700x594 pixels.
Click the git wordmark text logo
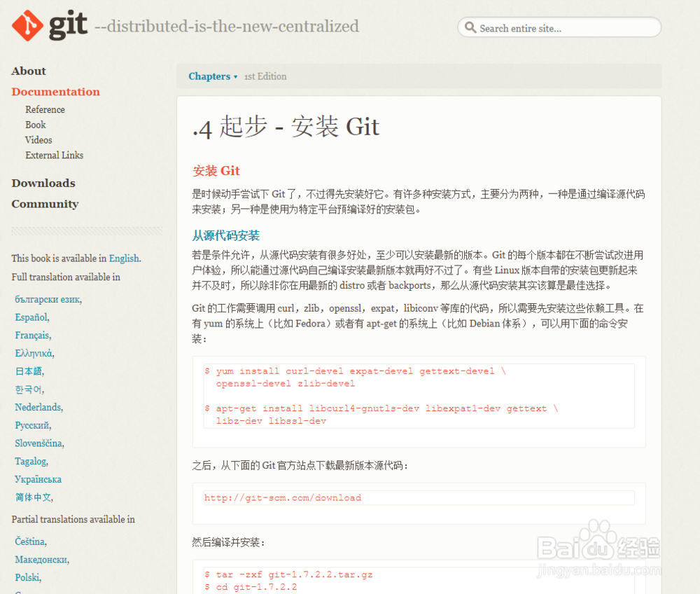tap(68, 25)
